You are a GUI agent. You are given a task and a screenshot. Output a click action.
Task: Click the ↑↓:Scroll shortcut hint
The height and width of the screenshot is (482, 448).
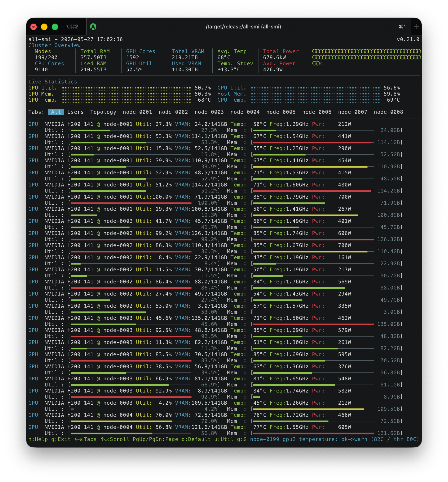tap(115, 439)
